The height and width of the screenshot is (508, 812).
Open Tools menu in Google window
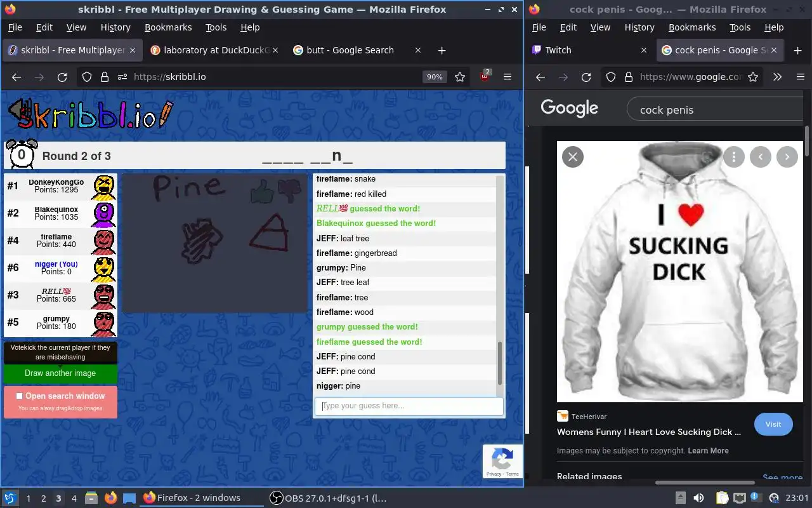tap(740, 27)
